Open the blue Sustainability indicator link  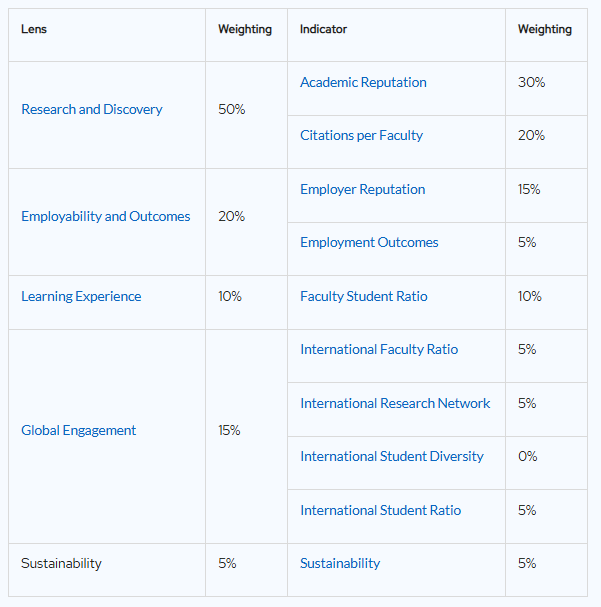coord(340,563)
